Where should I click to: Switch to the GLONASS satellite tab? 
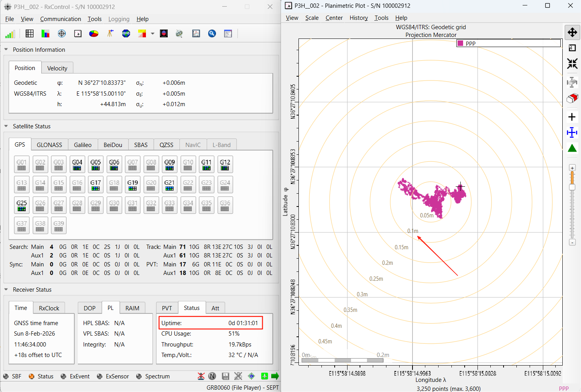(49, 145)
